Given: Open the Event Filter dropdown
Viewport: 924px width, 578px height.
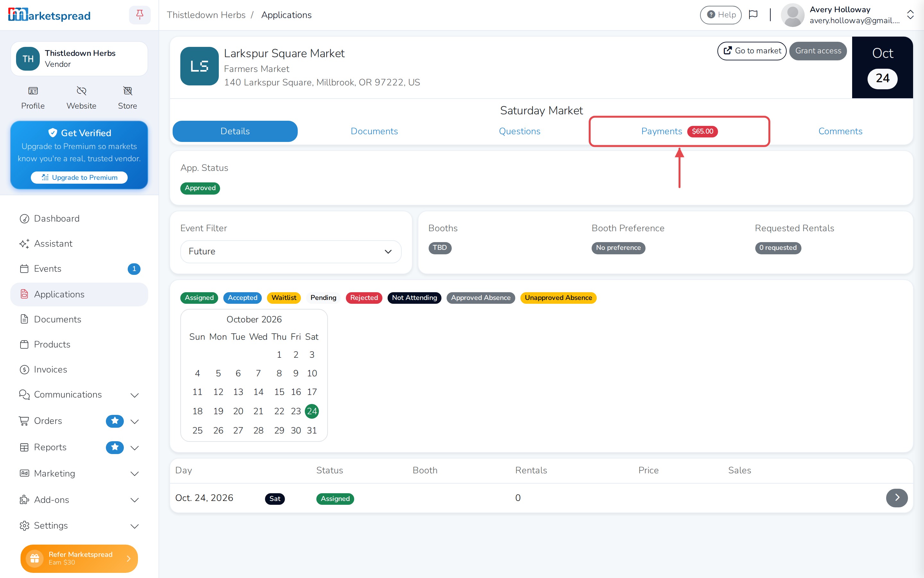Looking at the screenshot, I should coord(291,251).
